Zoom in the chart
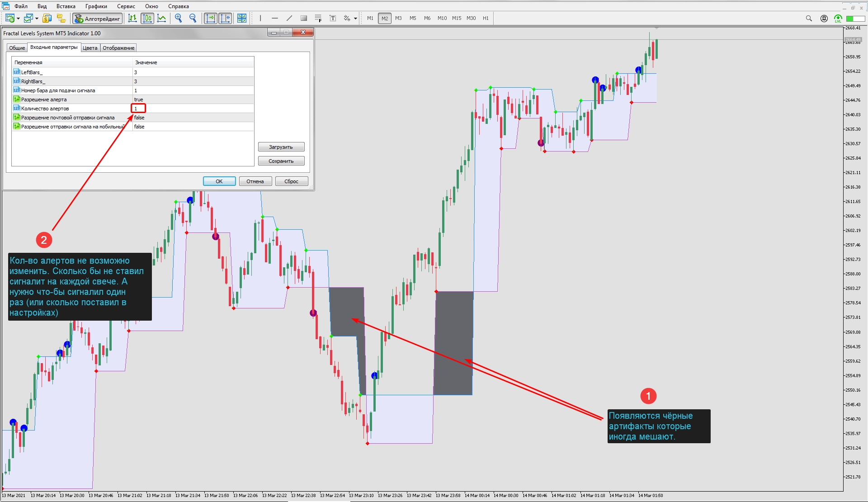Screen dimensions: 868x502 (179, 19)
